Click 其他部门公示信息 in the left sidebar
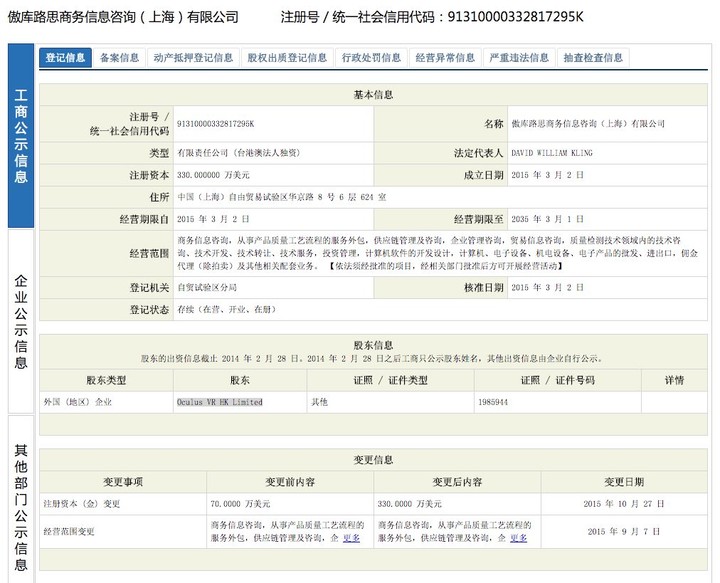 (21, 500)
